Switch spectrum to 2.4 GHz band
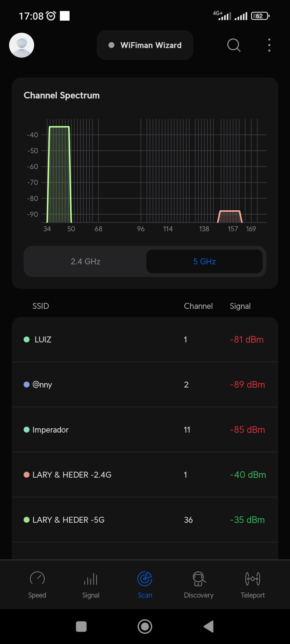The height and width of the screenshot is (644, 290). coord(85,261)
